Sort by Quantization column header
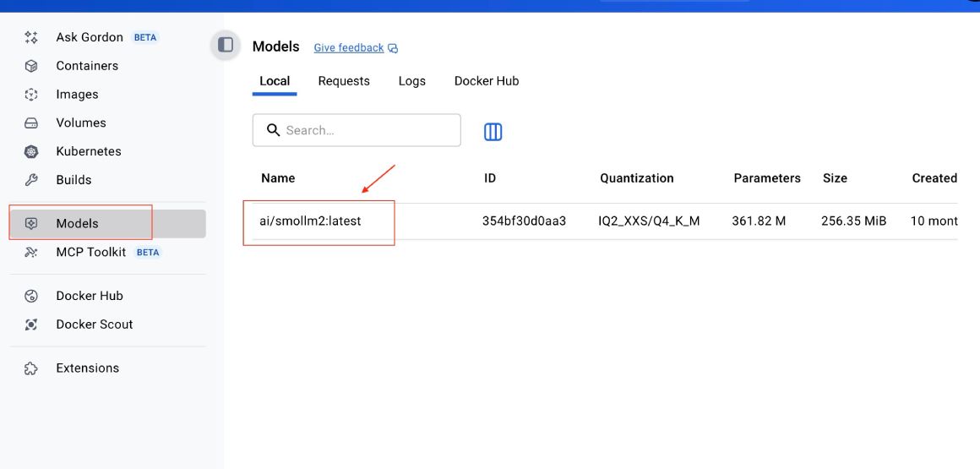Image resolution: width=980 pixels, height=469 pixels. [637, 178]
